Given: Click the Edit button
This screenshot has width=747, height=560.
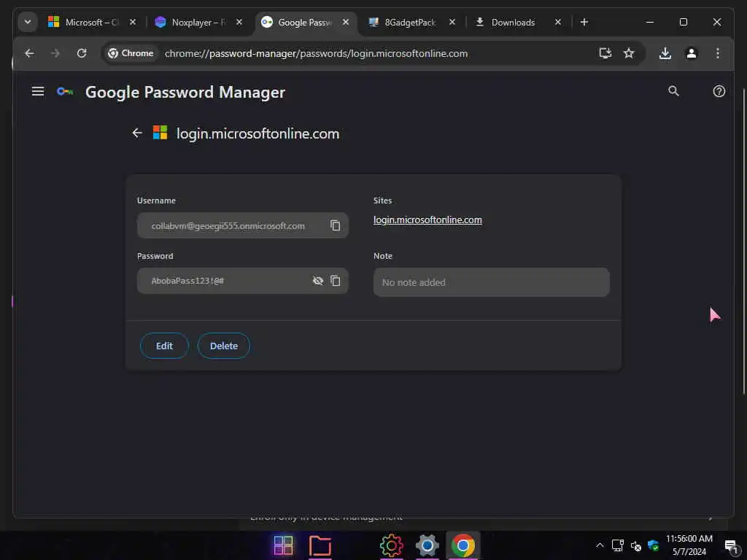Looking at the screenshot, I should [x=164, y=346].
